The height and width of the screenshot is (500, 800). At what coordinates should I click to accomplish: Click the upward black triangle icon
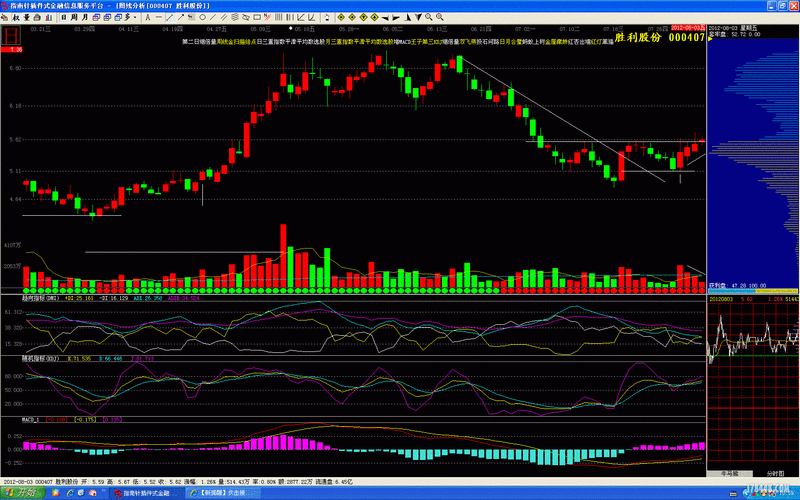tap(407, 17)
